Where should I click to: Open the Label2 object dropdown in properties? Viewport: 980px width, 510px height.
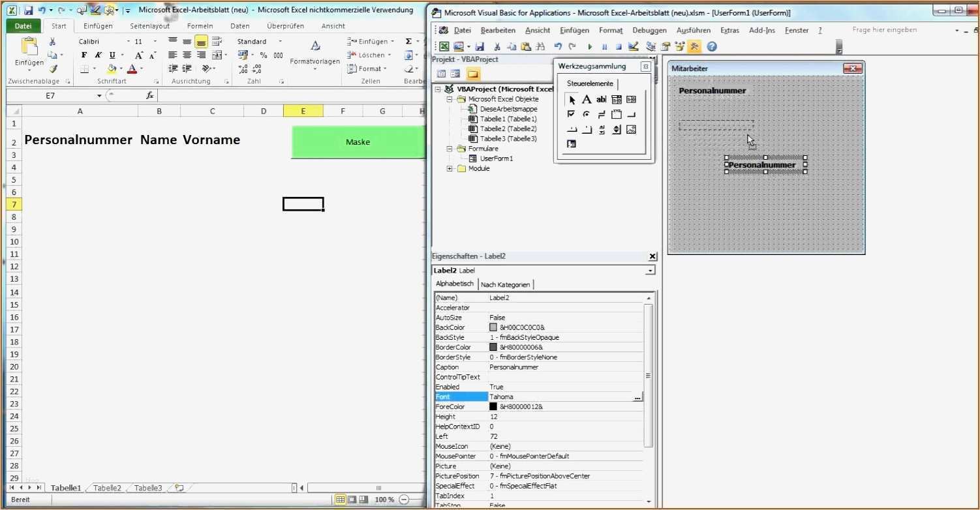click(650, 271)
